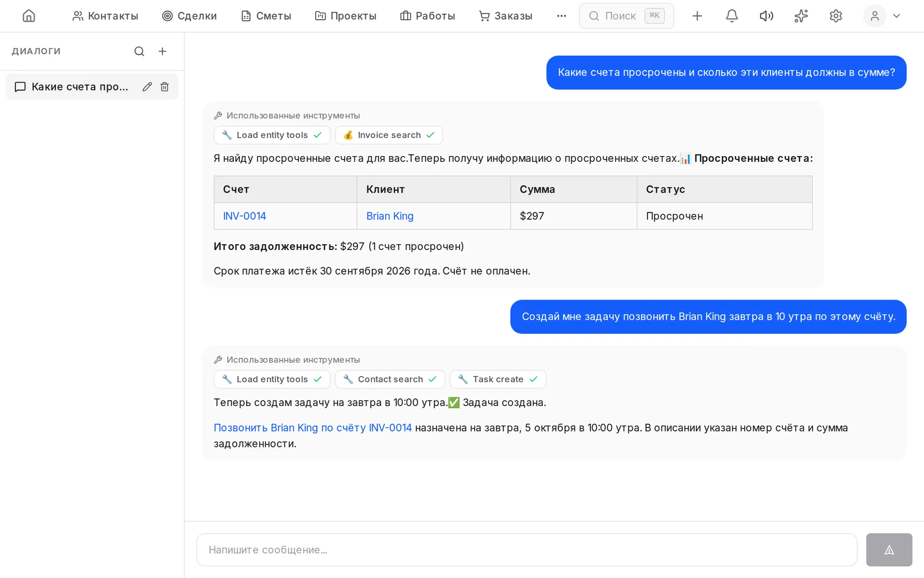The width and height of the screenshot is (924, 578).
Task: Open the 'Позвонить Brian King по счёту INV-0014' task link
Action: pos(313,428)
